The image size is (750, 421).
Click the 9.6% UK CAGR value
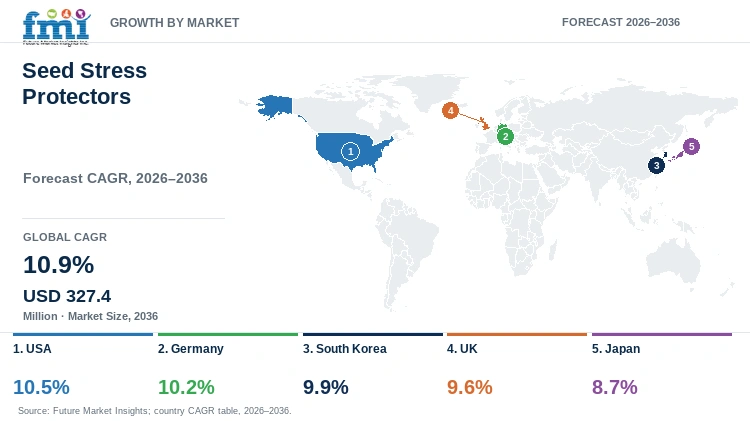[470, 387]
